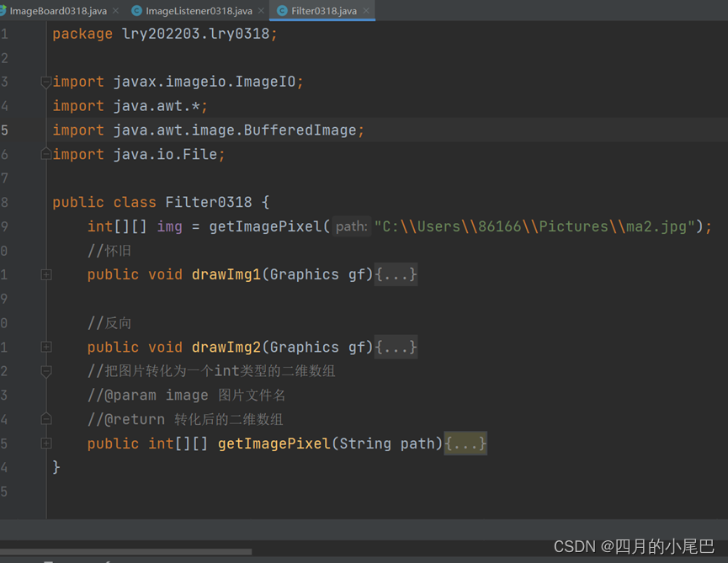Expand getImagePixel method using its gutter plus icon
This screenshot has width=728, height=563.
pyautogui.click(x=46, y=443)
